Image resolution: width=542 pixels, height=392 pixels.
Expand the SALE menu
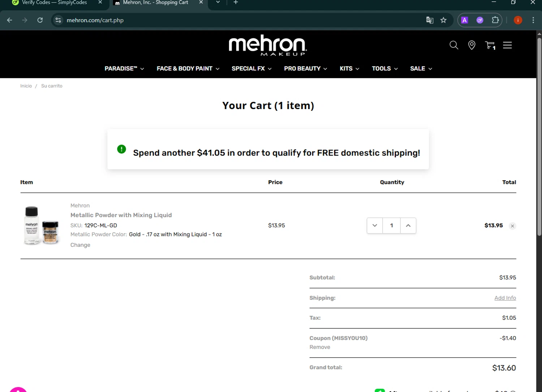421,69
